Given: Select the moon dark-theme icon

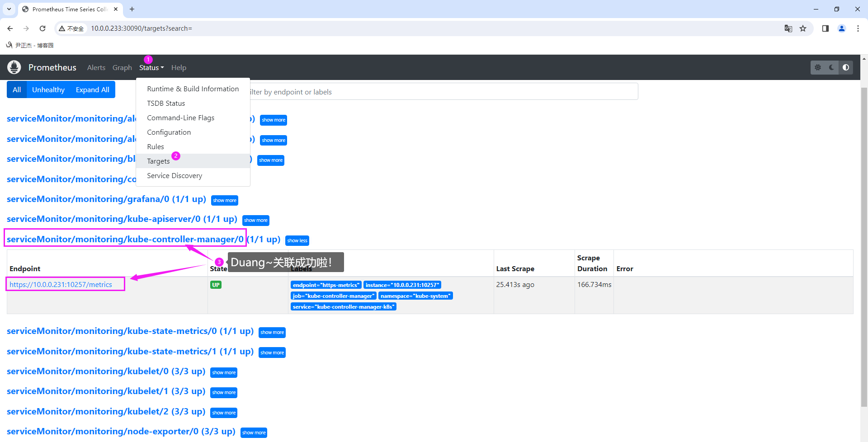Looking at the screenshot, I should (x=832, y=67).
